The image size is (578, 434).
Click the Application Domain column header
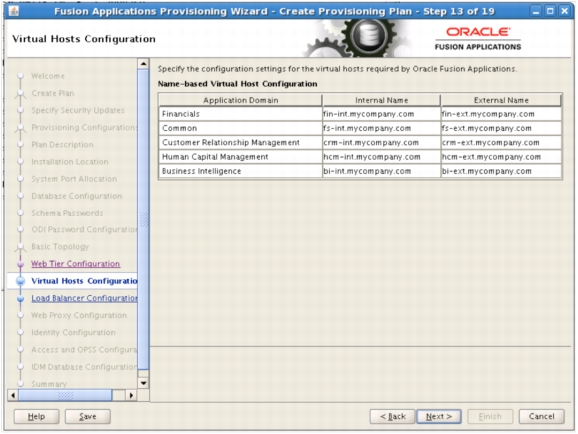[240, 100]
